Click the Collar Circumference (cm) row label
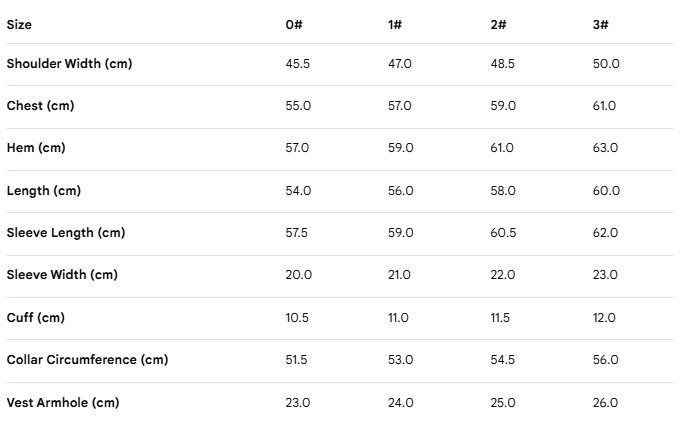691x427 pixels. coord(87,360)
